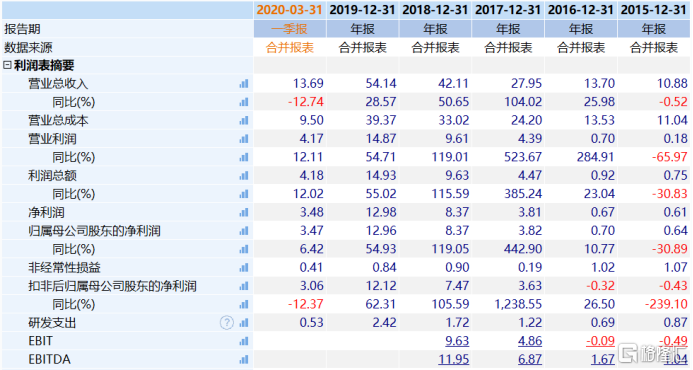
Task: Select the 2015-12-31 column header
Action: tap(654, 10)
